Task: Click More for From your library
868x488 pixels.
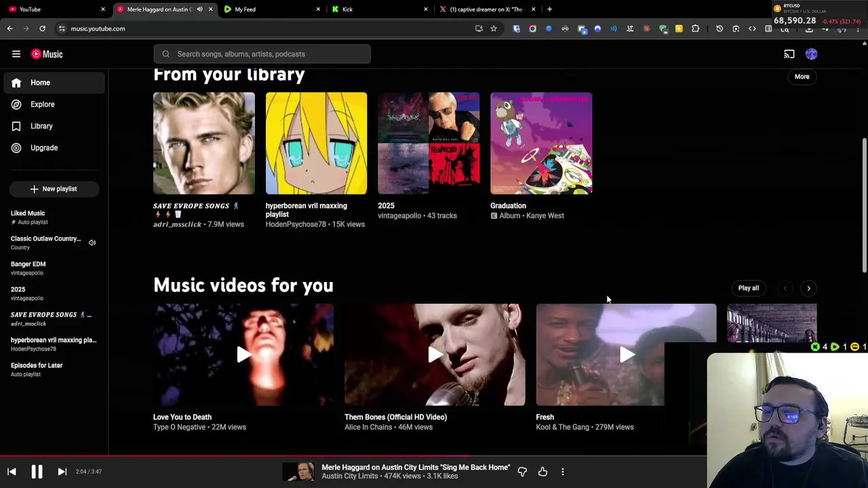Action: [802, 77]
